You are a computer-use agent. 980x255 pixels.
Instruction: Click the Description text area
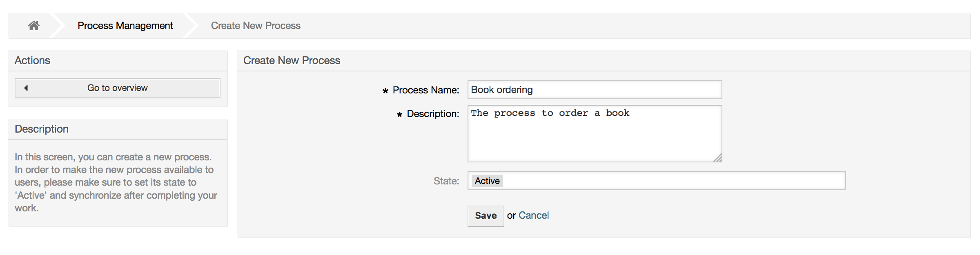point(594,133)
